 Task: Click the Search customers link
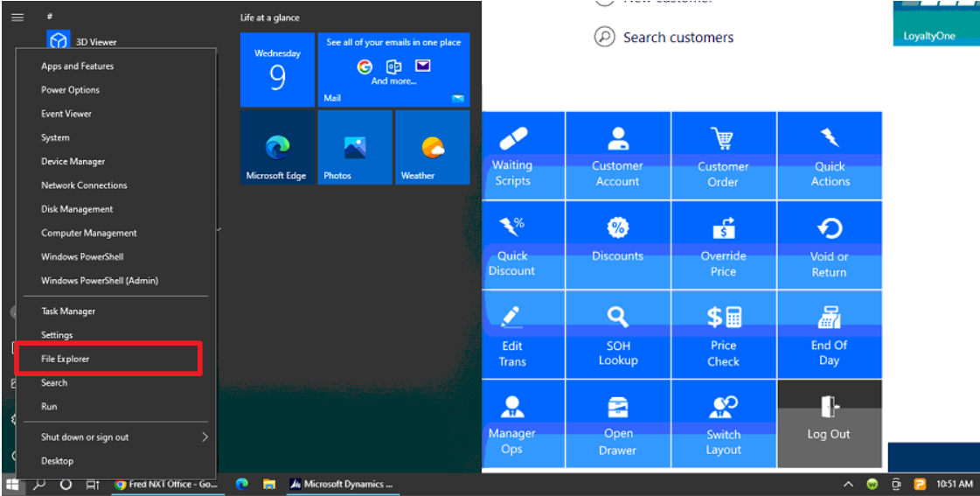click(x=678, y=38)
